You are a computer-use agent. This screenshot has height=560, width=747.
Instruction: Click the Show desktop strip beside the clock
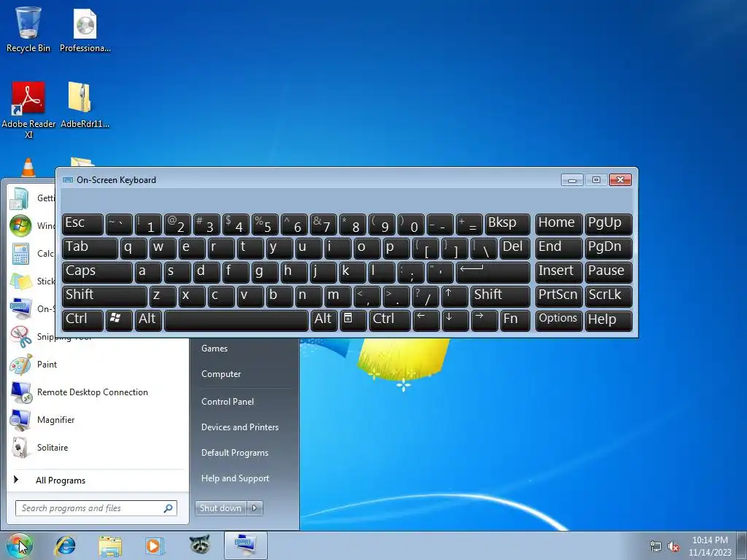pos(742,545)
